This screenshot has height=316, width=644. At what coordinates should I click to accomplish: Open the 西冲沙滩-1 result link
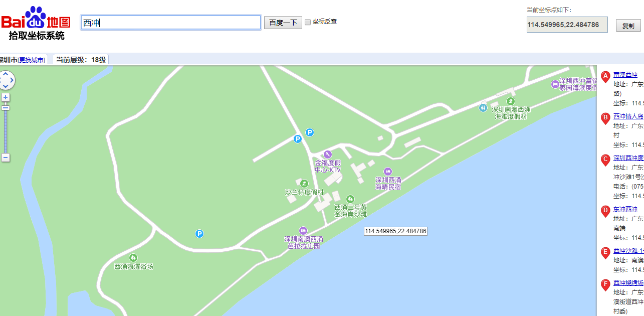628,250
